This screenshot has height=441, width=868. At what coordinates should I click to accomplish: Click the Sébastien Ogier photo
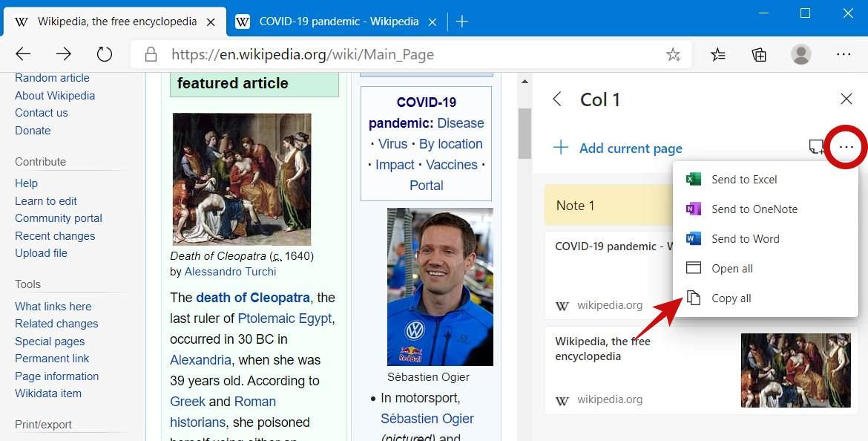[x=440, y=287]
